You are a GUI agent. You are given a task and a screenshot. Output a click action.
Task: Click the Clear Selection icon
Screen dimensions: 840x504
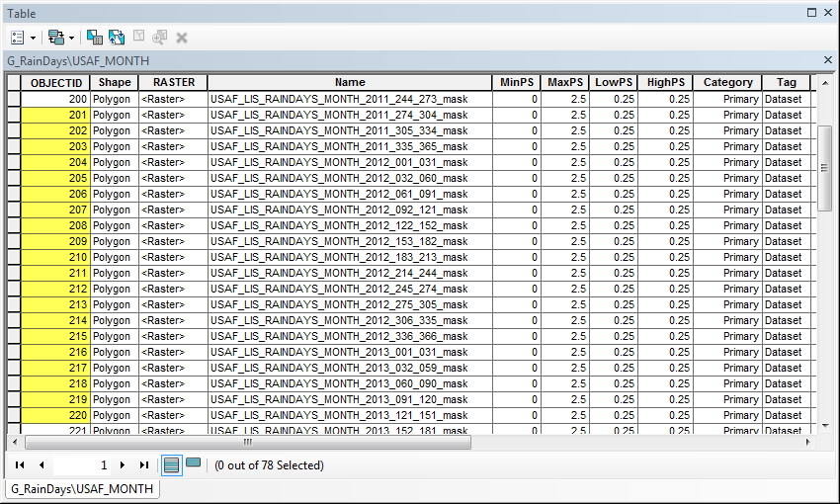138,37
